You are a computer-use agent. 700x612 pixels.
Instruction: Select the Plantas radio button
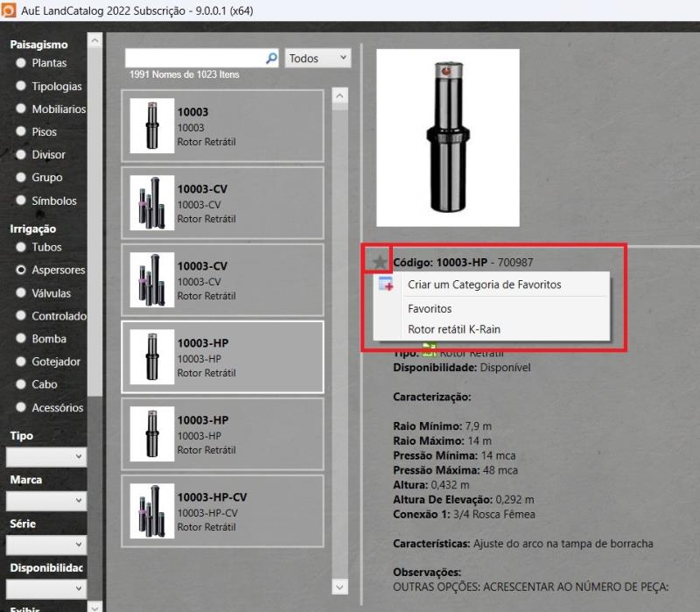point(20,63)
